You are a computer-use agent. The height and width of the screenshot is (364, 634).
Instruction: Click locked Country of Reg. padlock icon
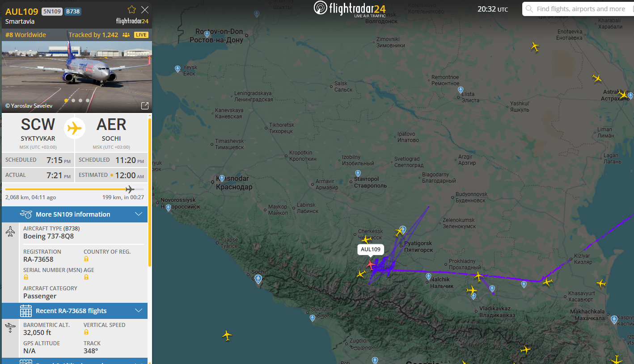(x=86, y=259)
